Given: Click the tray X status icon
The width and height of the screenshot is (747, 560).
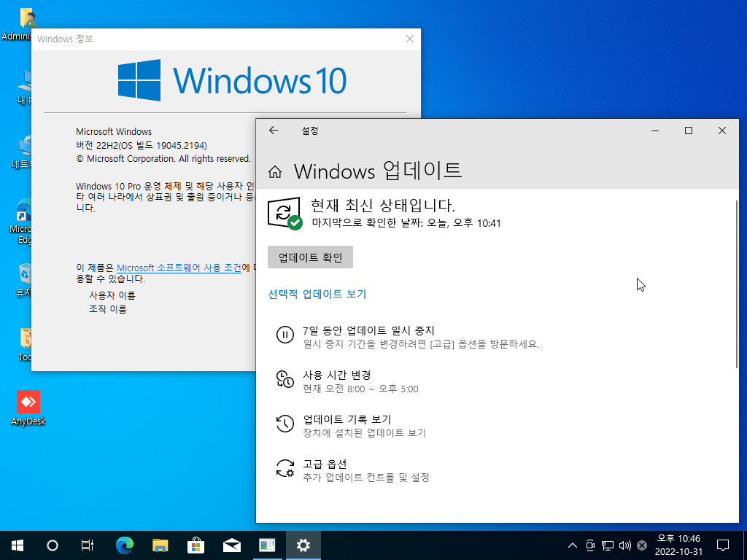Looking at the screenshot, I should (642, 545).
